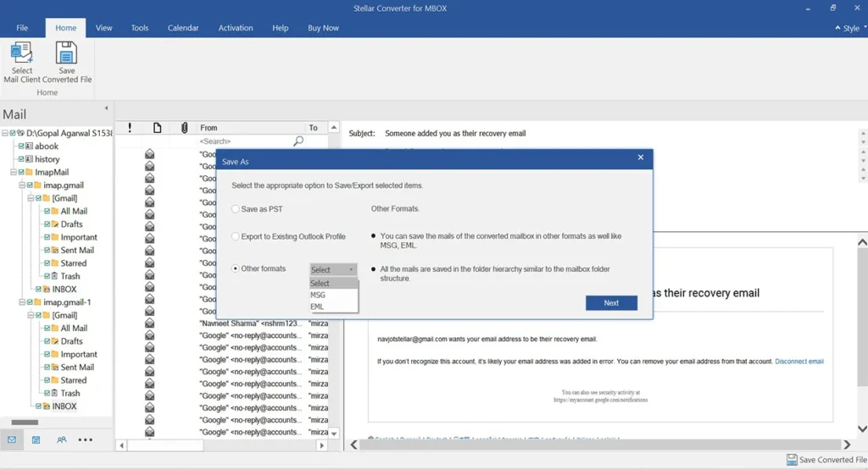This screenshot has height=470, width=868.
Task: Collapse the ImapMail tree node
Action: pos(14,172)
